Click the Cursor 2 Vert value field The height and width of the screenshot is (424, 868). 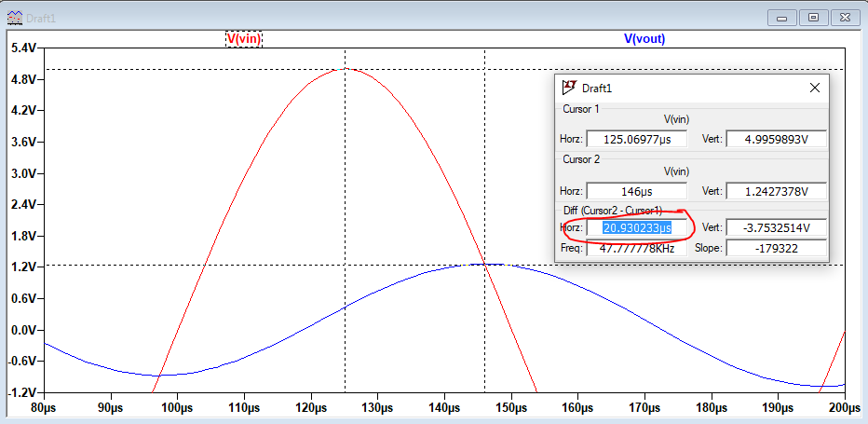[x=776, y=191]
